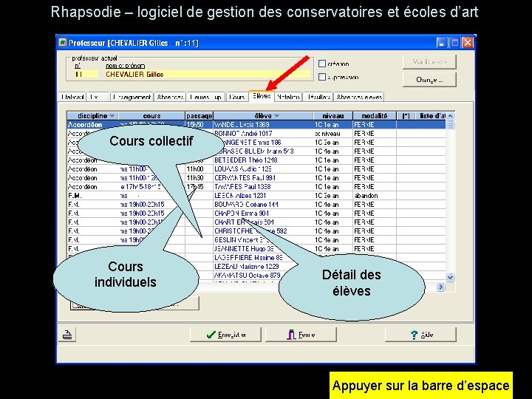The width and height of the screenshot is (532, 399).
Task: Click the Voir fiche >> button
Action: tap(429, 62)
